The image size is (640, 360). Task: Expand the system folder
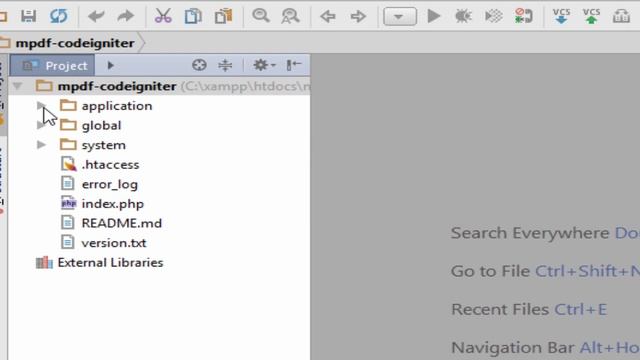[41, 144]
